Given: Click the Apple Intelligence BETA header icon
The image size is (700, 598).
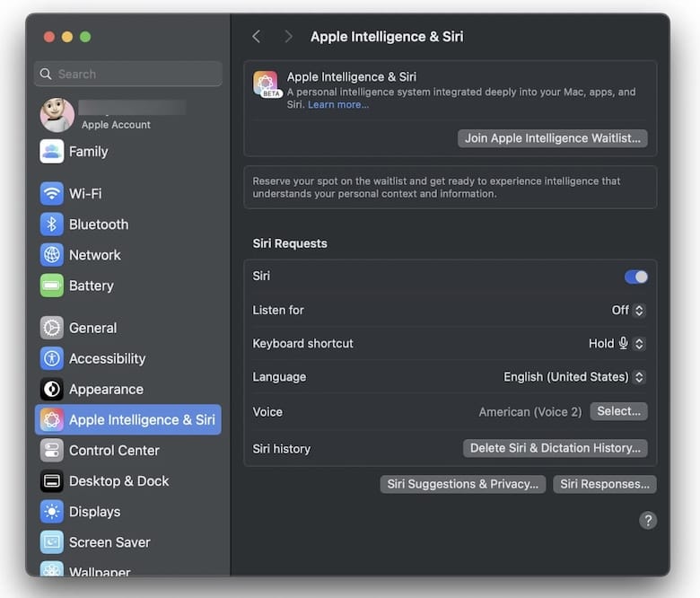Looking at the screenshot, I should pos(266,84).
